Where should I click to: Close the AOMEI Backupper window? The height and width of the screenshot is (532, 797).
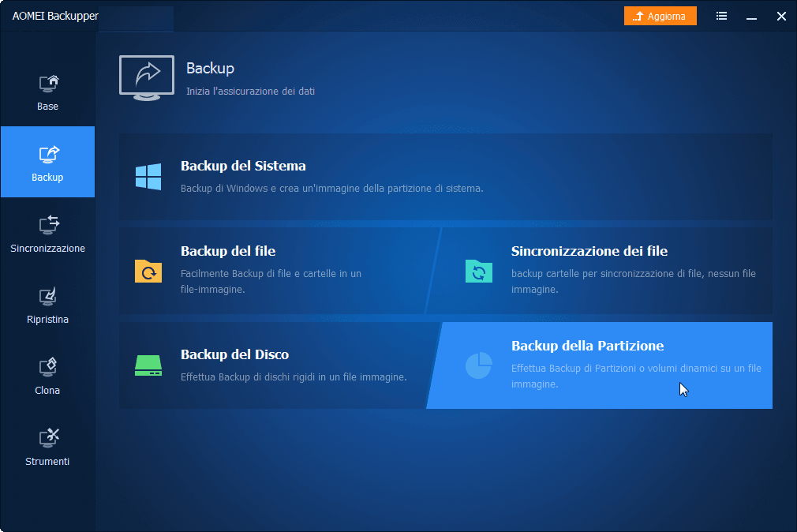[782, 17]
